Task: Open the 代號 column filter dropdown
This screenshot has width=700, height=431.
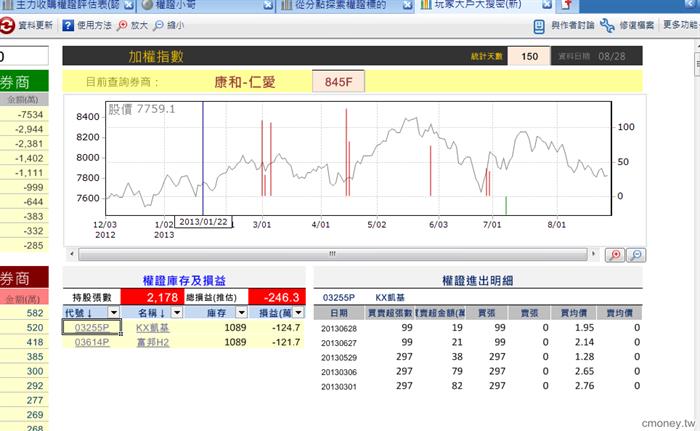Action: [114, 313]
